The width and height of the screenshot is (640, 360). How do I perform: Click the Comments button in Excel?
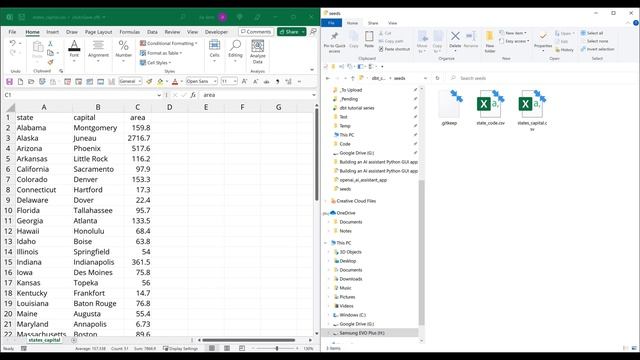[256, 32]
